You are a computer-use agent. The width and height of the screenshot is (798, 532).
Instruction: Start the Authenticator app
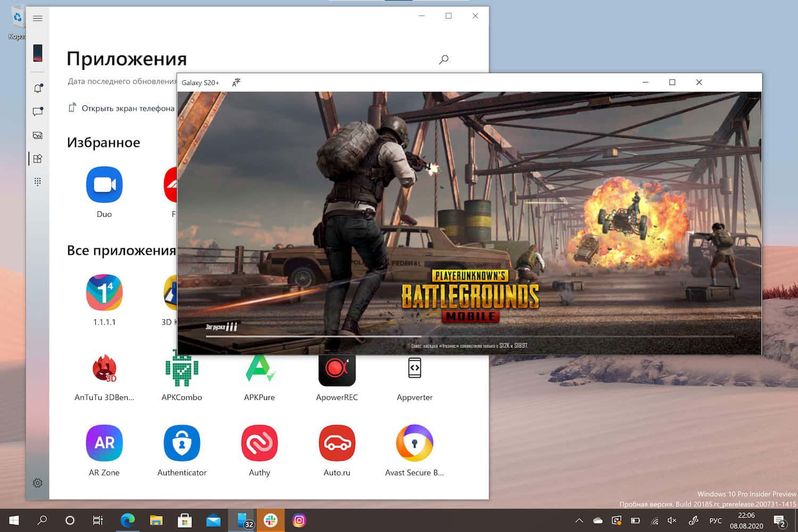181,443
